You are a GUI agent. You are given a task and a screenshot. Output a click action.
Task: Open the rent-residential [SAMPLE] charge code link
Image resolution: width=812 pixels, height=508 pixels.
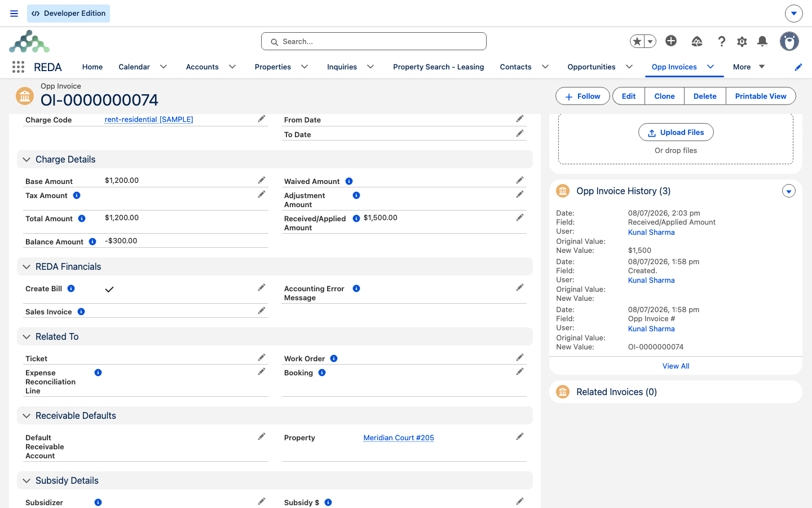149,119
